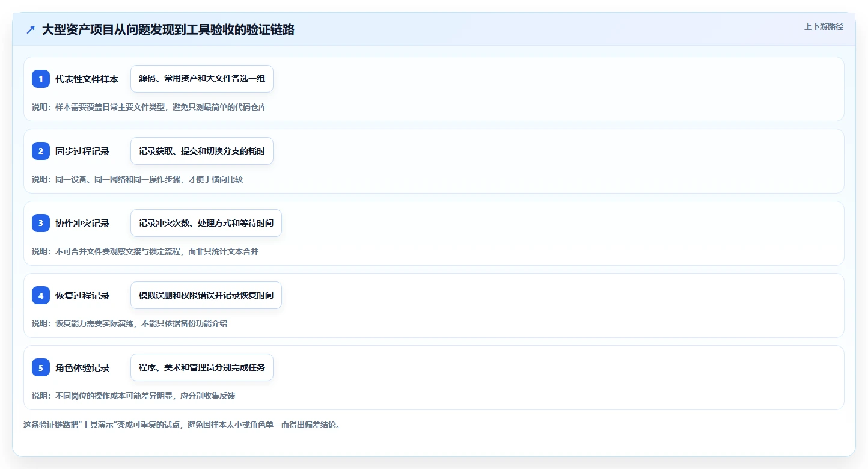Image resolution: width=868 pixels, height=469 pixels.
Task: Click the 记录获取、提交和切换分支的耗时 chip
Action: [202, 151]
